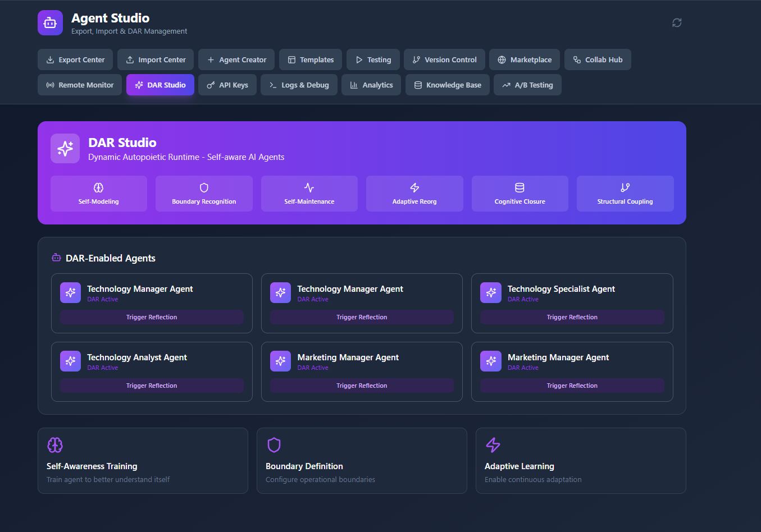Click the layout icon on Templates

tap(291, 60)
